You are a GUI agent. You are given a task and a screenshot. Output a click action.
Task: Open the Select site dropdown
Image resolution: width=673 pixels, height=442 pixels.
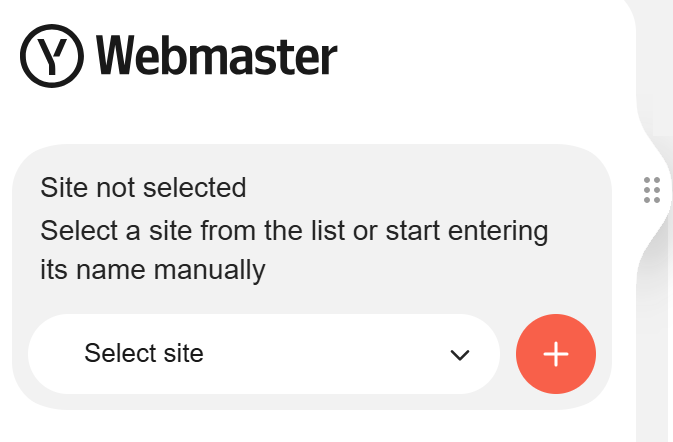tap(263, 354)
